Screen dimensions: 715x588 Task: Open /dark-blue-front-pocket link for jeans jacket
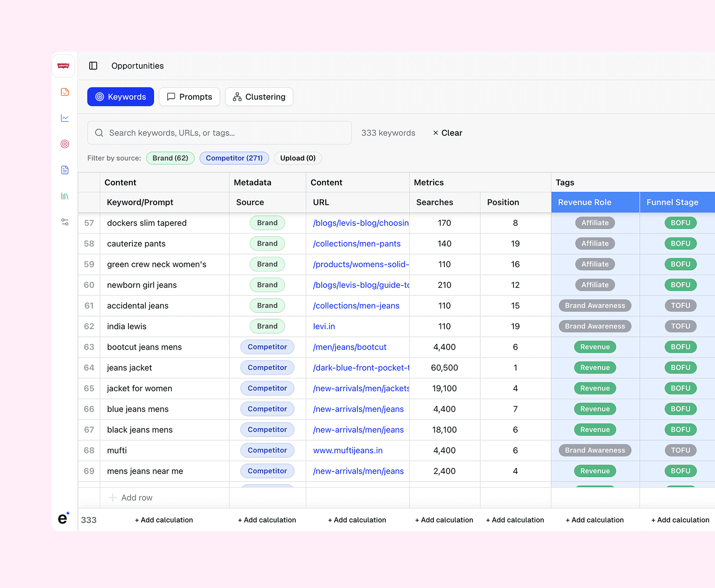point(361,368)
